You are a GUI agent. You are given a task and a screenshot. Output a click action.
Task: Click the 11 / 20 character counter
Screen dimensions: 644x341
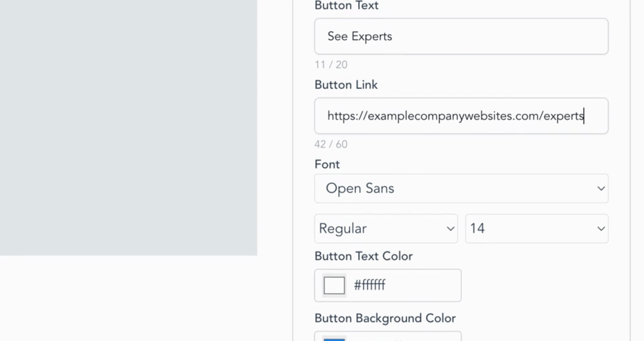331,65
